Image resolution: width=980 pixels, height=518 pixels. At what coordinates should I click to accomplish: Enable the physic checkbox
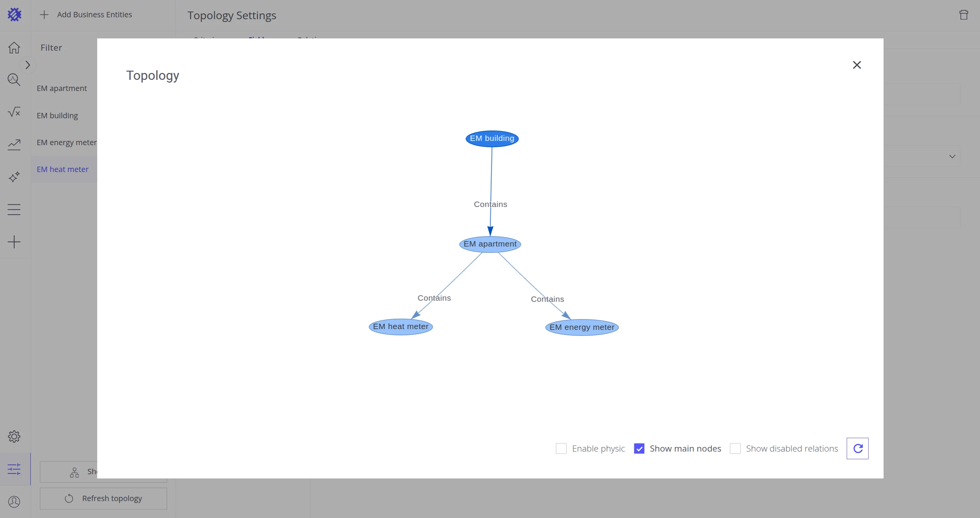(561, 448)
